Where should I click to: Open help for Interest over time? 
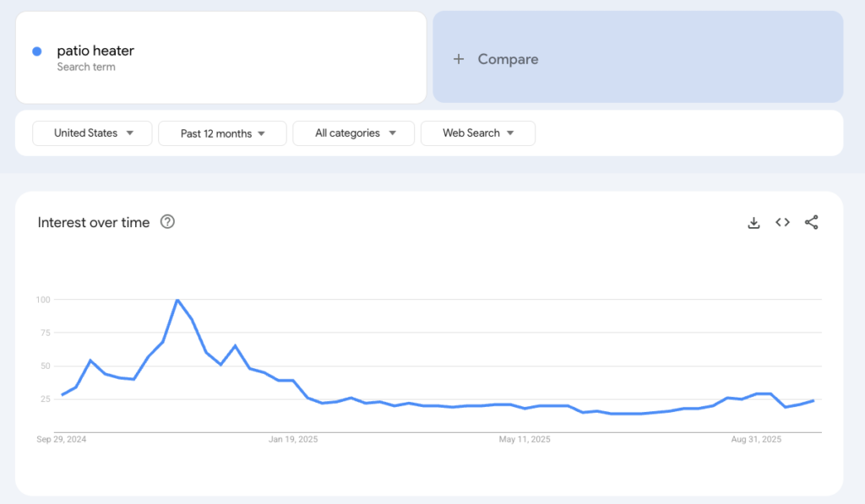click(167, 222)
